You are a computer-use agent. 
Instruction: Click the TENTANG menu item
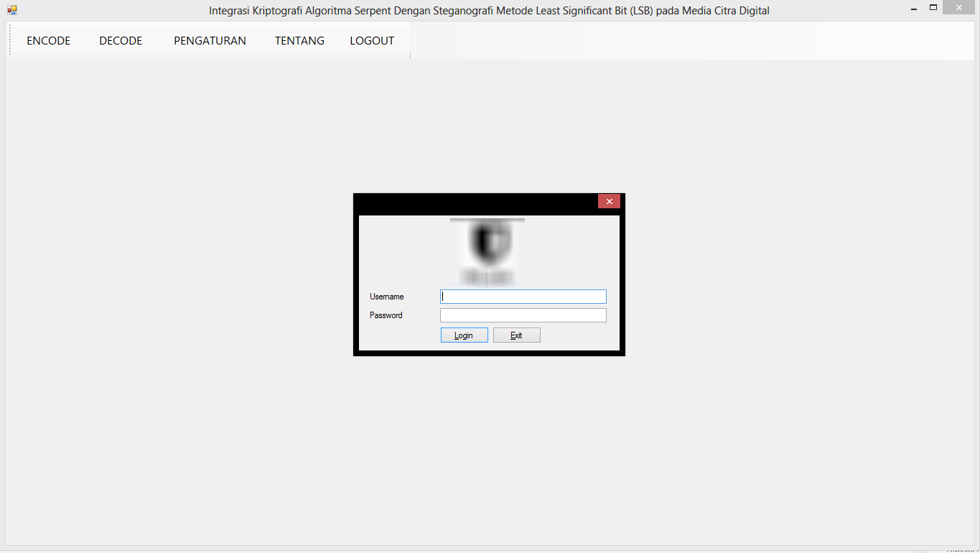tap(299, 41)
